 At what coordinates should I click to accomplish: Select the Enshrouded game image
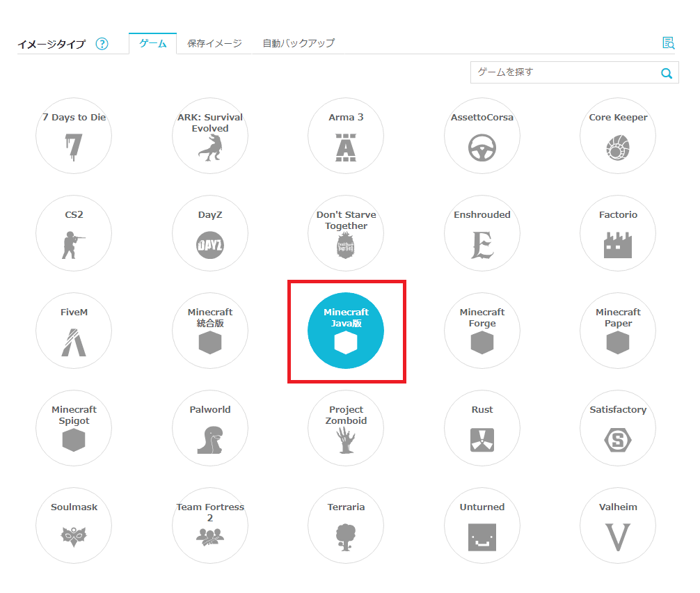tap(482, 233)
